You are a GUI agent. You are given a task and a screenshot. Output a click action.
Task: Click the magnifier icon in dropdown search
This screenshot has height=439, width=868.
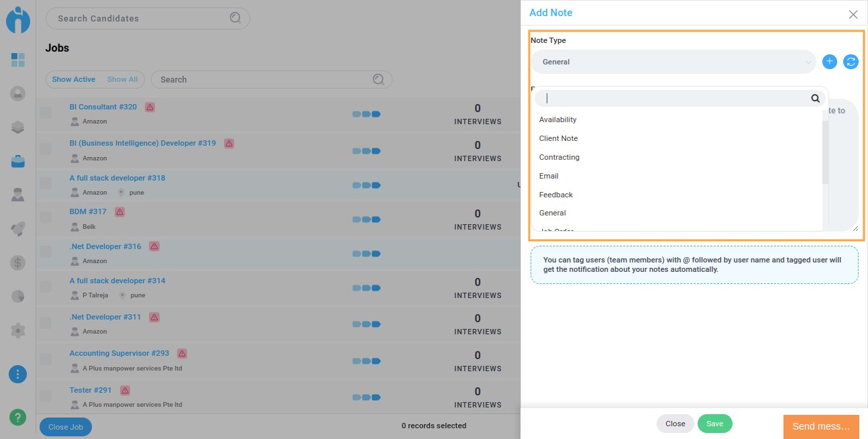click(815, 99)
